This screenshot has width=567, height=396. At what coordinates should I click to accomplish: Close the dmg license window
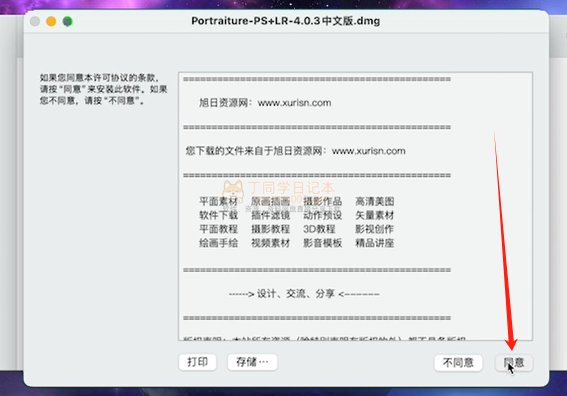35,21
